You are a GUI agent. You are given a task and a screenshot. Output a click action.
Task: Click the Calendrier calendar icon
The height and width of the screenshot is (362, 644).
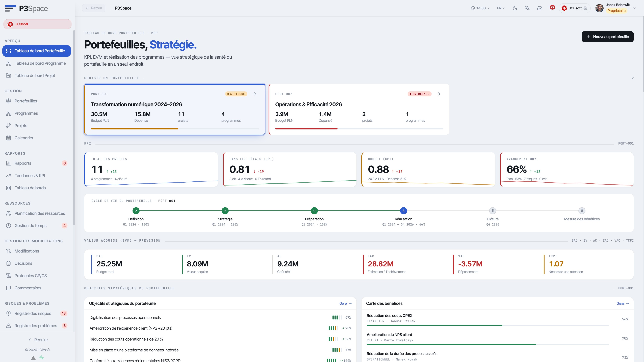coord(9,138)
